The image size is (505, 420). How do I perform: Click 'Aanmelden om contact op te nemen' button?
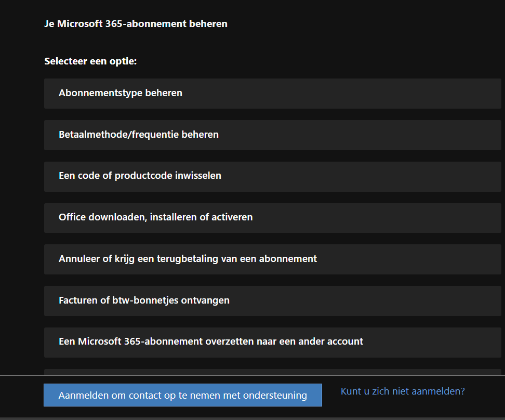(x=182, y=395)
